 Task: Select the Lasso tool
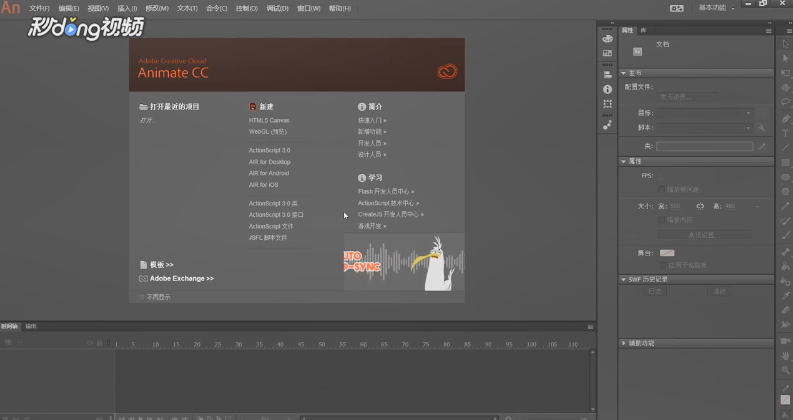pyautogui.click(x=785, y=102)
